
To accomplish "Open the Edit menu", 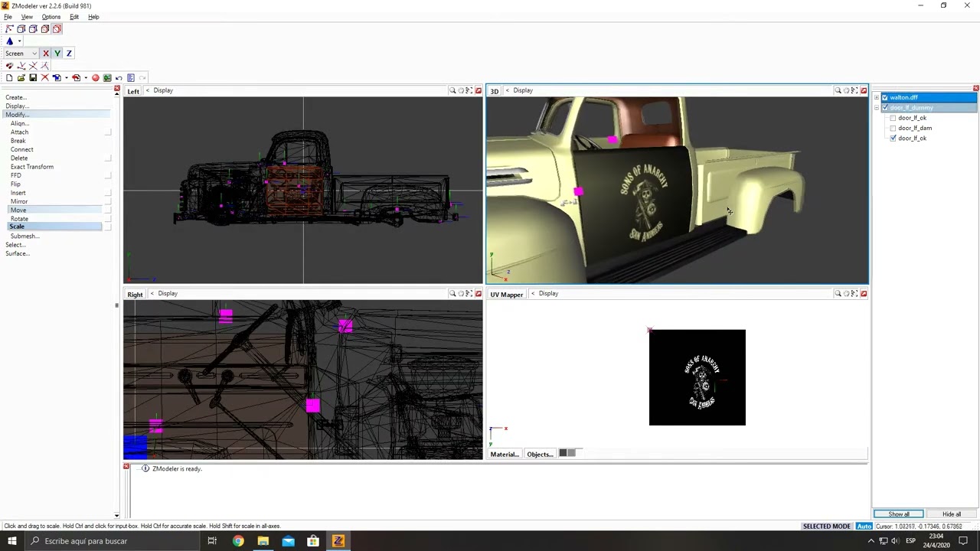I will 74,17.
